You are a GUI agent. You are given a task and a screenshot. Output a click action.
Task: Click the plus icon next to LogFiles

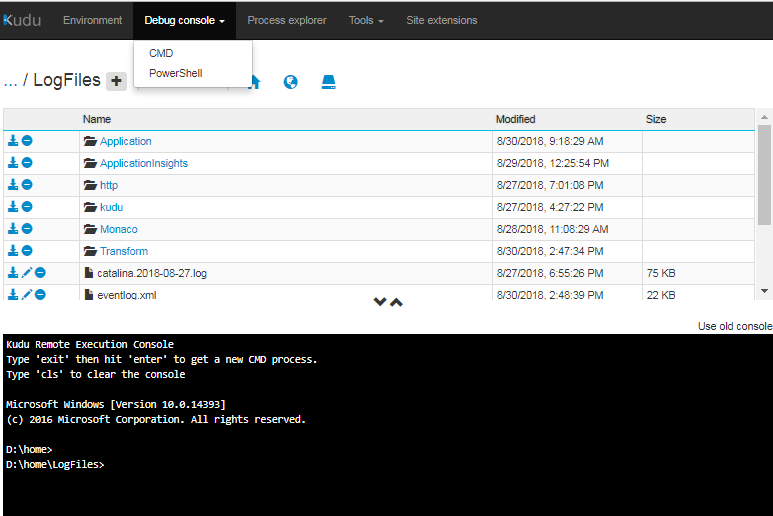[x=117, y=81]
